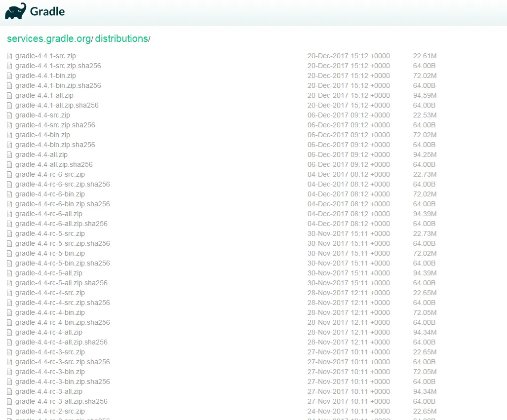Screen dimensions: 507x420
Task: Open gradle-4.4-rc-3-bin.zip.sha256 checksum link
Action: [x=63, y=382]
